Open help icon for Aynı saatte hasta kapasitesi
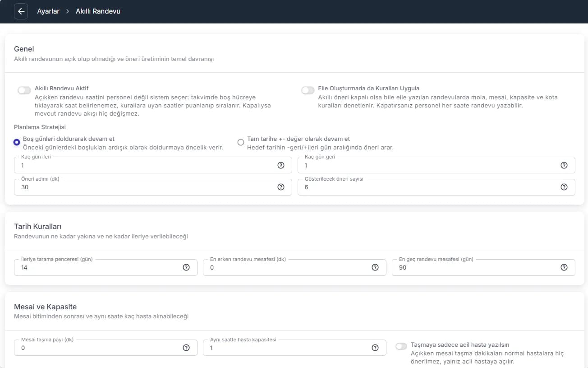This screenshot has height=368, width=588. (375, 348)
